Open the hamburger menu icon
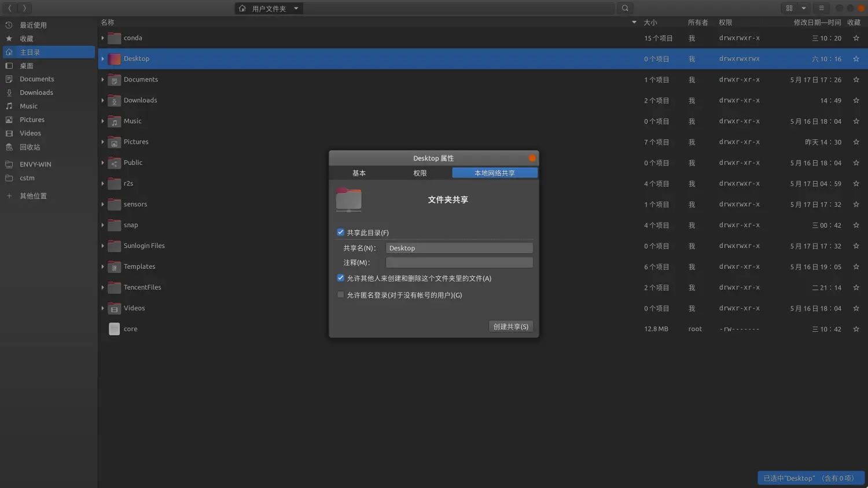 tap(821, 8)
